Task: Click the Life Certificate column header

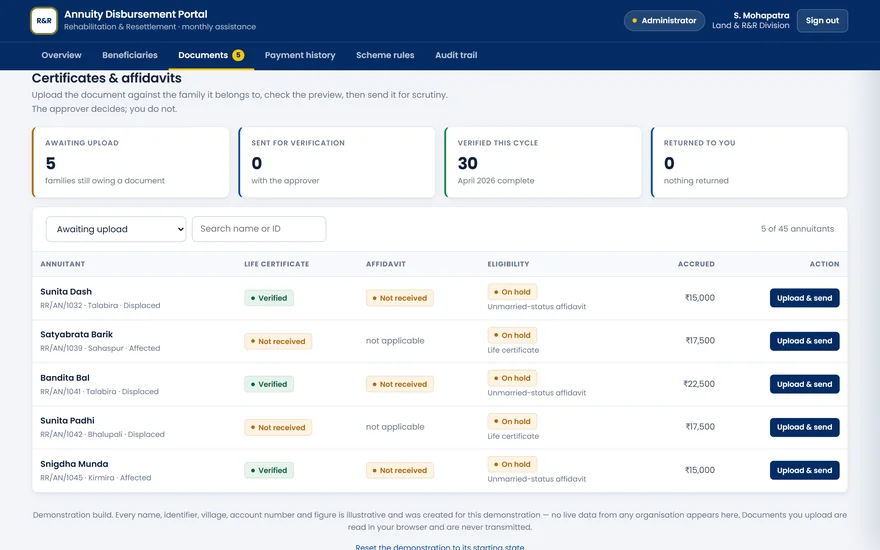Action: 276,264
